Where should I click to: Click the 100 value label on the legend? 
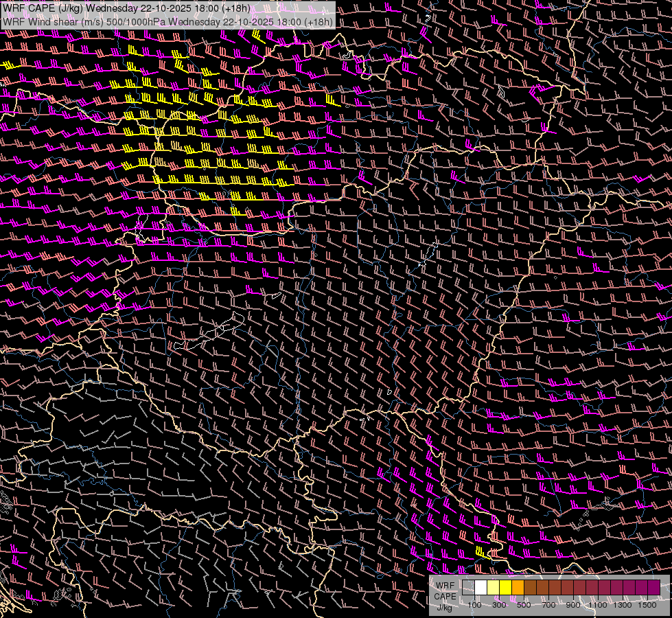tap(474, 604)
